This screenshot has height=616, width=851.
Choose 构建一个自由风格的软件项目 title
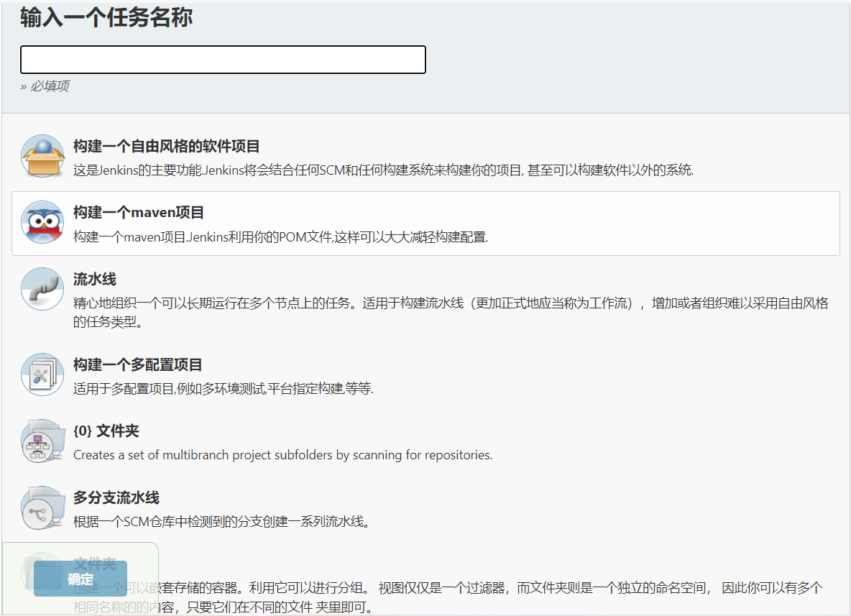(166, 146)
